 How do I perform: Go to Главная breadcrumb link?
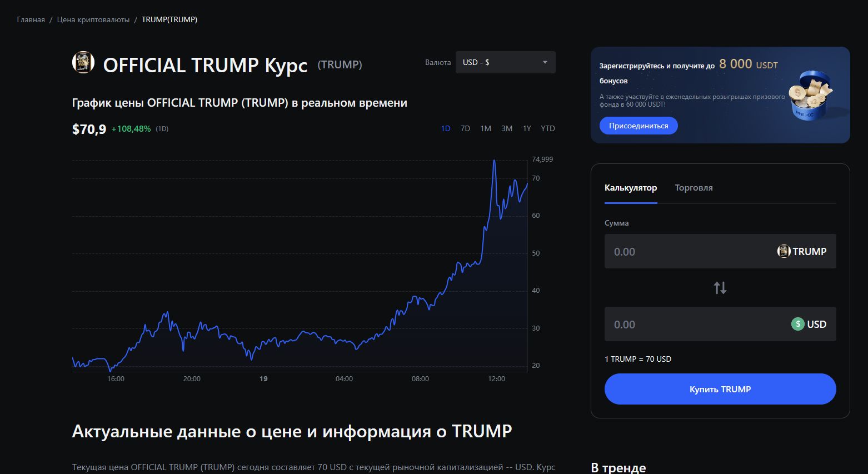[31, 19]
